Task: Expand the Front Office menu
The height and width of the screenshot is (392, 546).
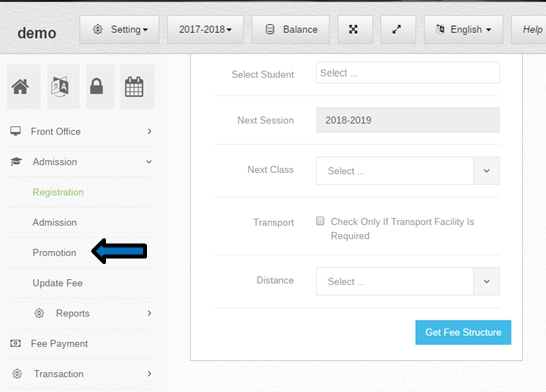Action: coord(81,132)
